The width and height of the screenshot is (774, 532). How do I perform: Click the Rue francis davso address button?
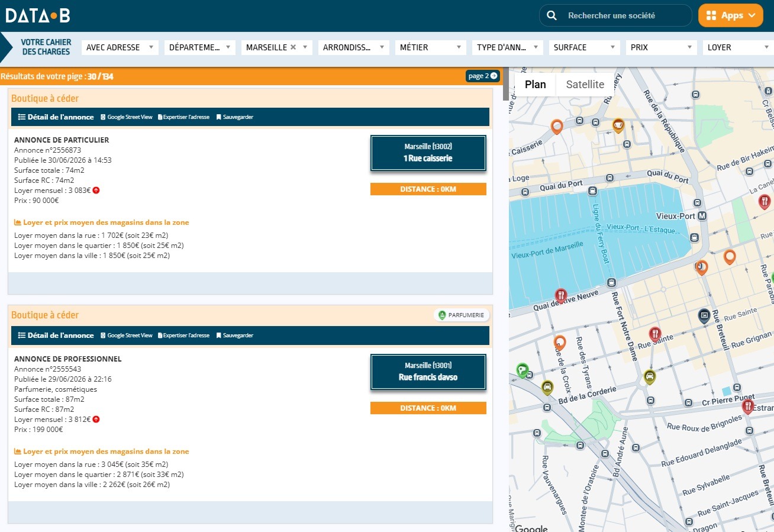(428, 372)
